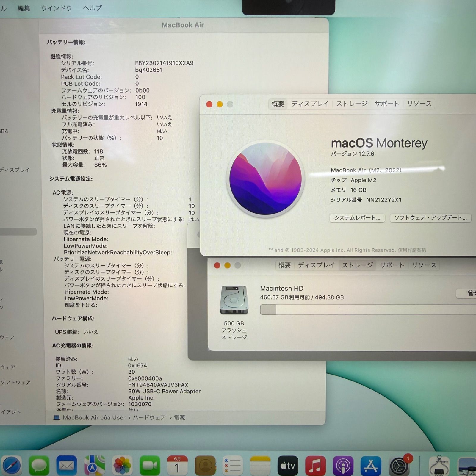Screen dimensions: 476x476
Task: Open Safari from the Dock
Action: point(11,465)
